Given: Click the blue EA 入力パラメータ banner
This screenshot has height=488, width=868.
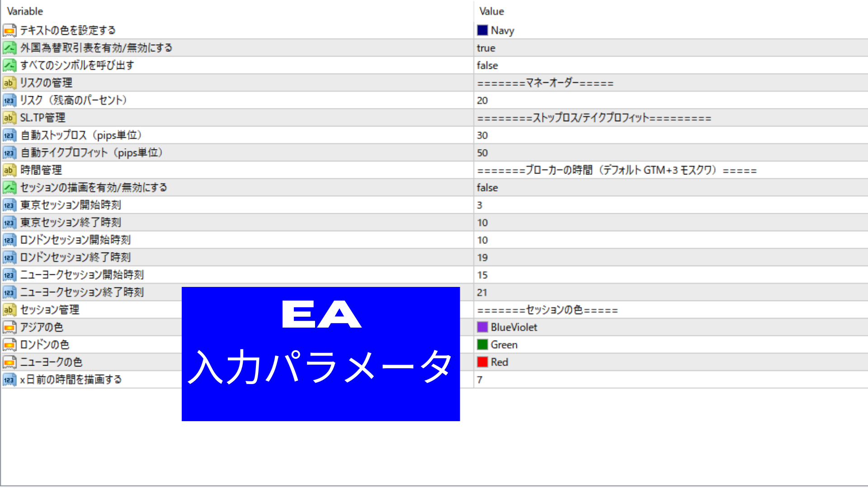Looking at the screenshot, I should [321, 354].
